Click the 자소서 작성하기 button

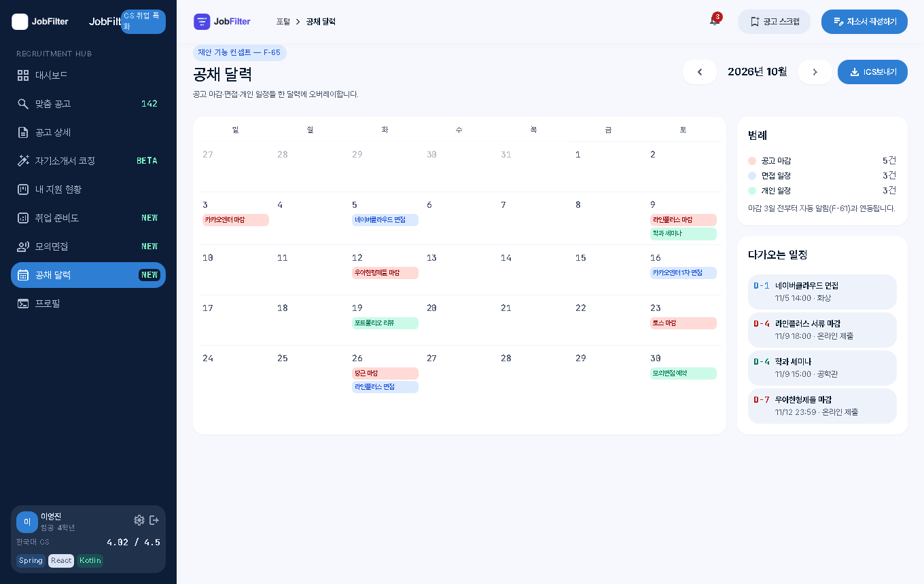(864, 22)
